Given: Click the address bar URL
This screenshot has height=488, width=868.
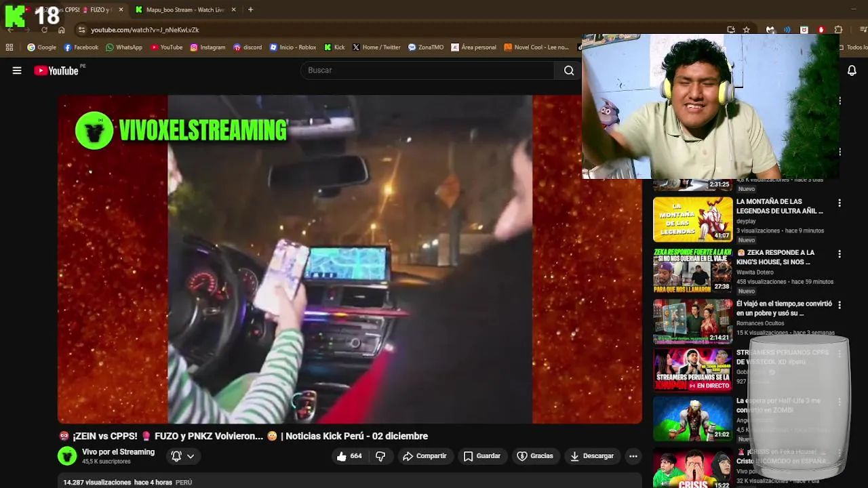Looking at the screenshot, I should (145, 30).
